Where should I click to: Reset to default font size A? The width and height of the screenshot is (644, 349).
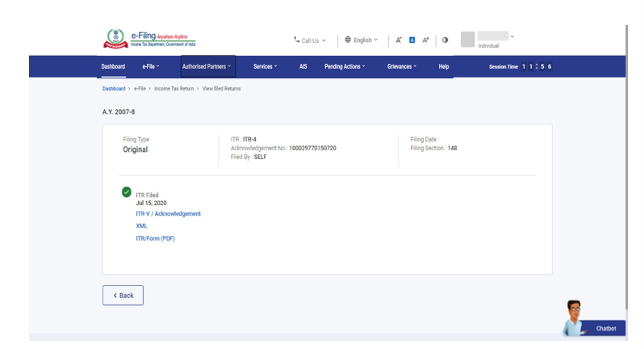412,40
